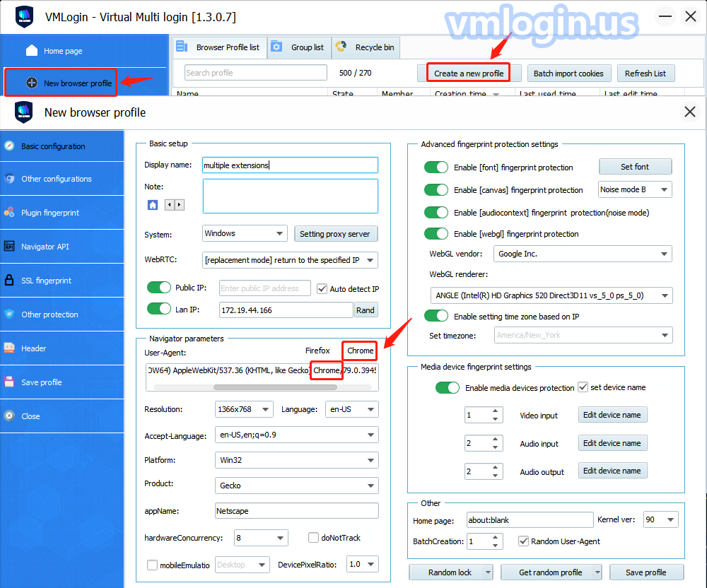Image resolution: width=707 pixels, height=588 pixels.
Task: Click the Other protection shield icon
Action: tap(9, 314)
